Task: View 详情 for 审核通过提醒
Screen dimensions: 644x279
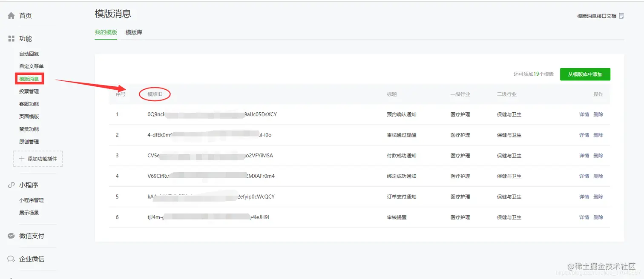Action: click(x=584, y=135)
